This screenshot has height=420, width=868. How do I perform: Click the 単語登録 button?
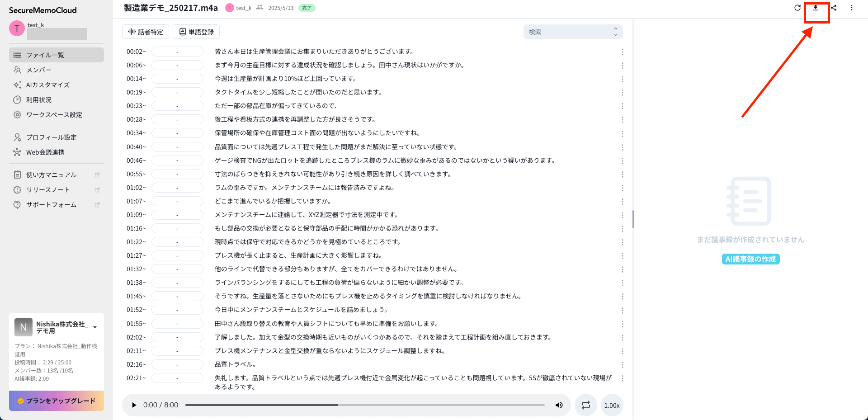[x=196, y=32]
